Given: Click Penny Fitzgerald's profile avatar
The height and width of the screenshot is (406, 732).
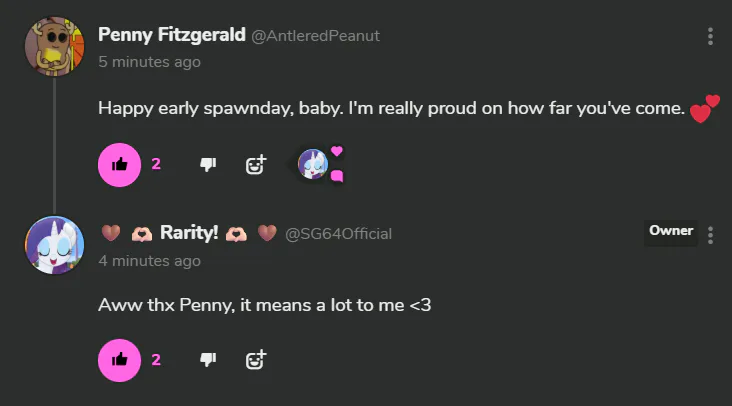Looking at the screenshot, I should 54,46.
